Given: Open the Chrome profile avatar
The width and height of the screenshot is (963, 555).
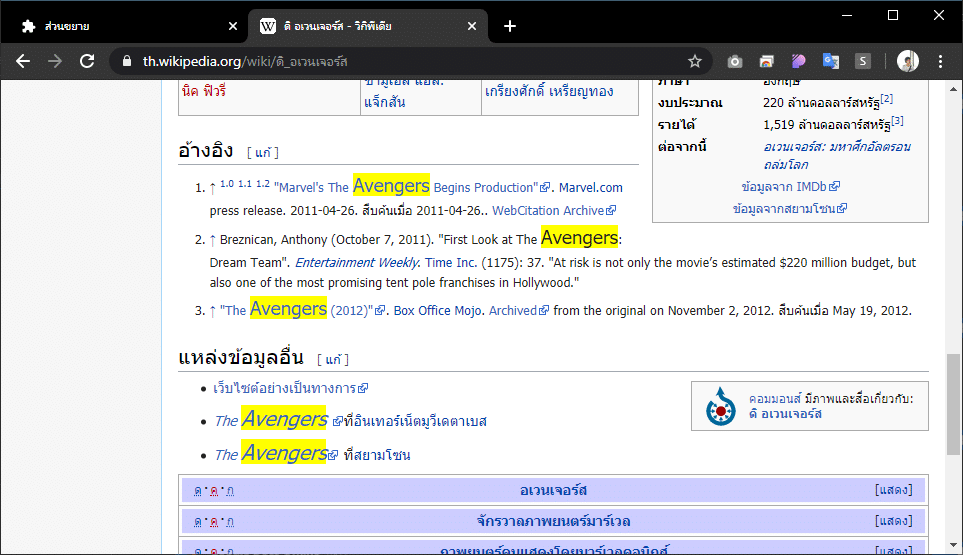Looking at the screenshot, I should click(x=908, y=61).
